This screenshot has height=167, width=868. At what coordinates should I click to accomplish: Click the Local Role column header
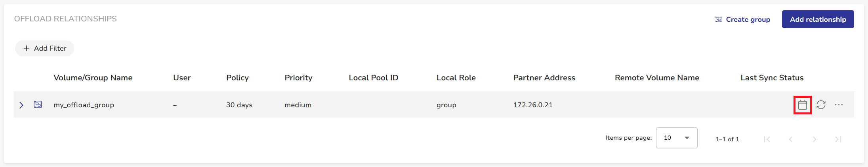(456, 78)
